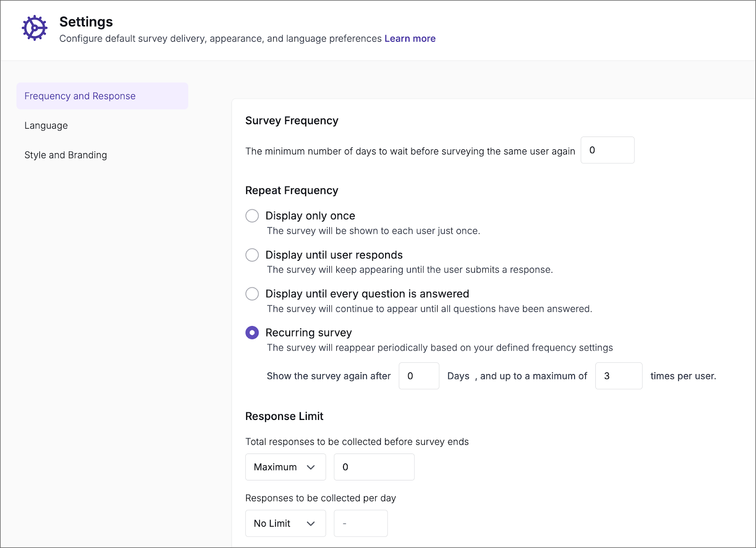Switch to the Language section
Image resolution: width=756 pixels, height=548 pixels.
pyautogui.click(x=46, y=125)
